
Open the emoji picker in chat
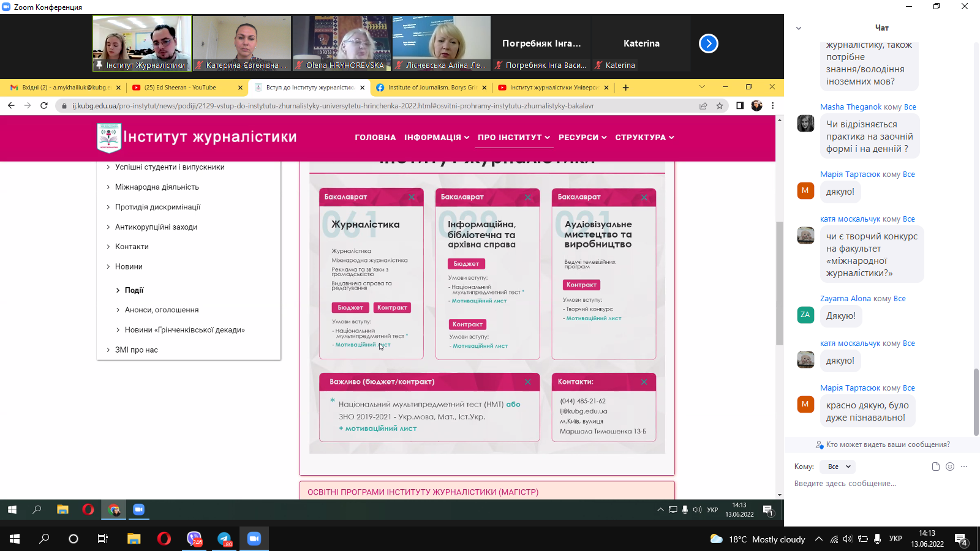(x=950, y=467)
